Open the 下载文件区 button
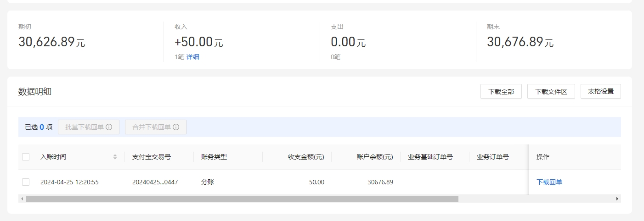Screen dimensions: 644x221 pos(551,91)
